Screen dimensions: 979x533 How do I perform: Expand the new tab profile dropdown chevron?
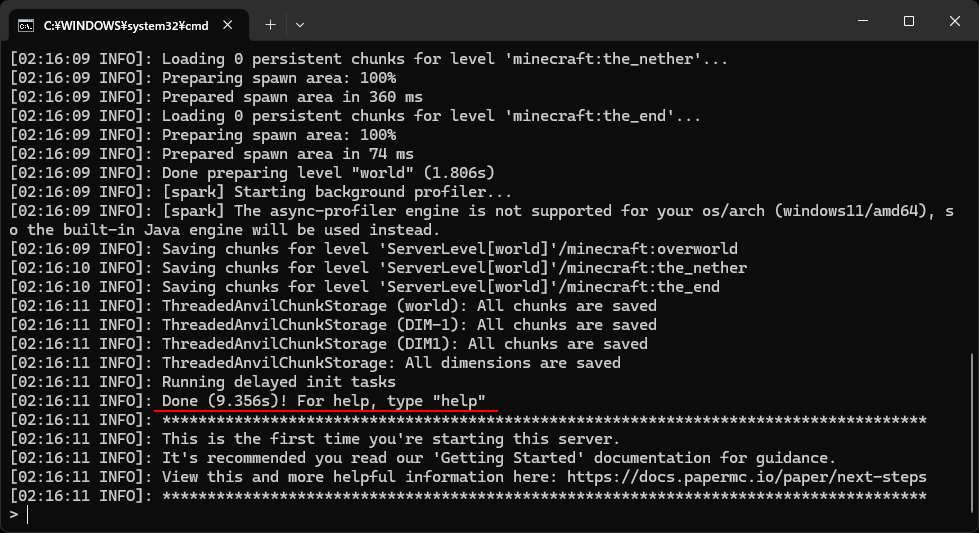coord(300,25)
